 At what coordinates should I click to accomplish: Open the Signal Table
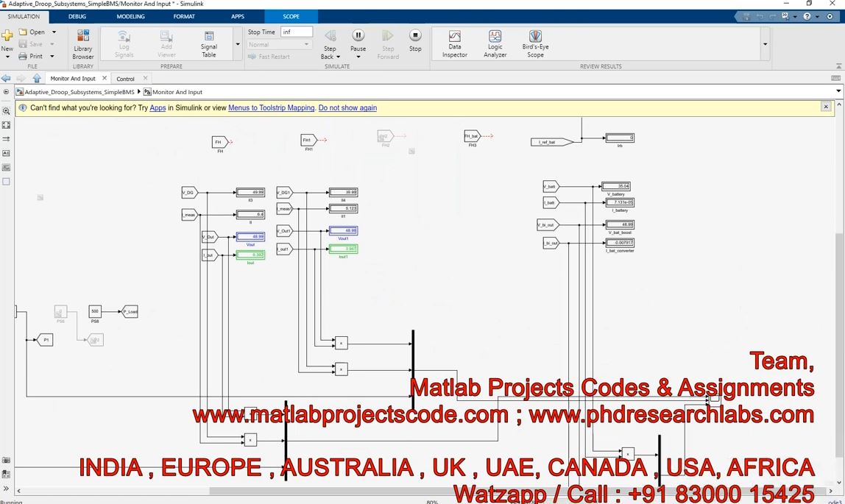[209, 43]
